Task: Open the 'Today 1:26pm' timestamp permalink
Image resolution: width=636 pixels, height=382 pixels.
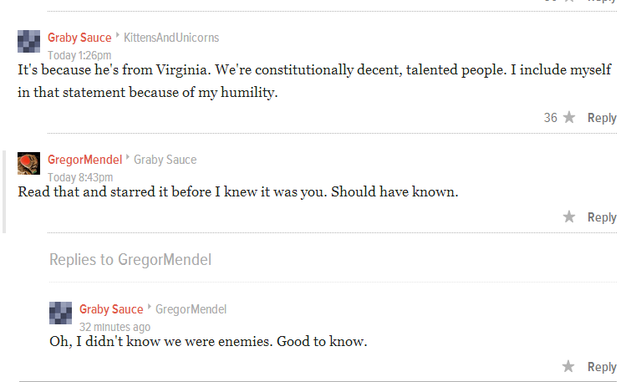Action: [80, 55]
